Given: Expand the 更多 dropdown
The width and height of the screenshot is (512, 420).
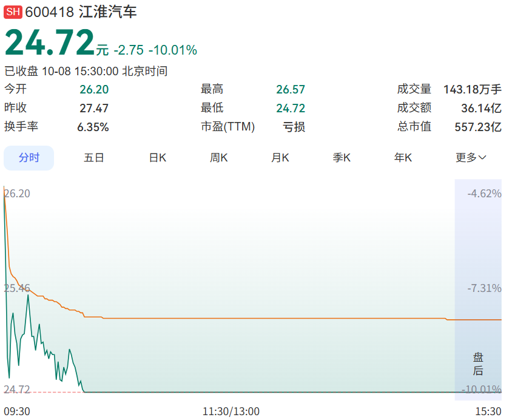Looking at the screenshot, I should [471, 158].
